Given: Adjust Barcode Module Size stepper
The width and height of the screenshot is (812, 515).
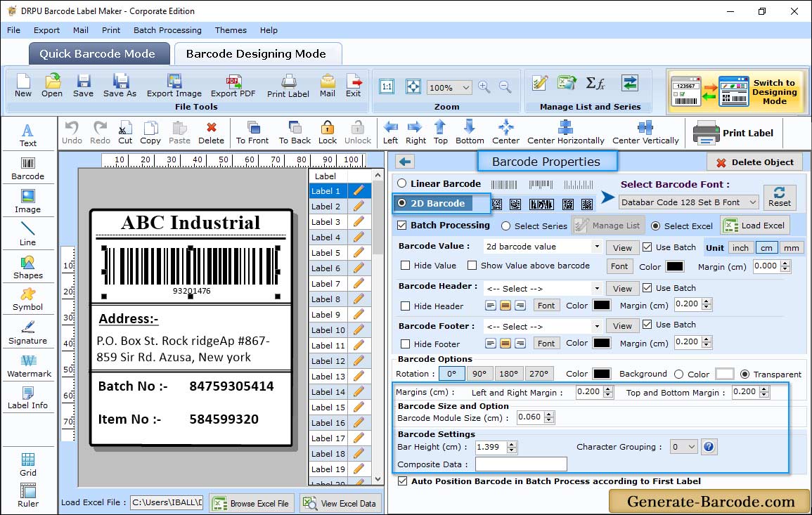Looking at the screenshot, I should pos(550,417).
